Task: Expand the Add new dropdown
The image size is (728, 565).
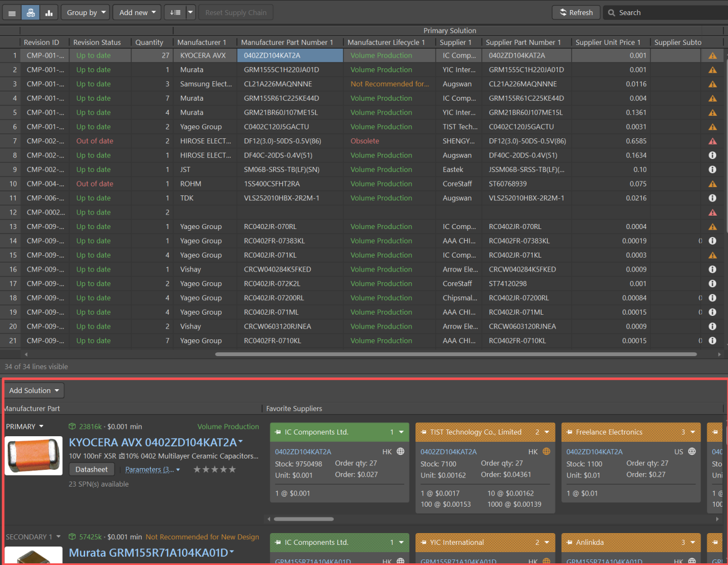Action: tap(137, 12)
